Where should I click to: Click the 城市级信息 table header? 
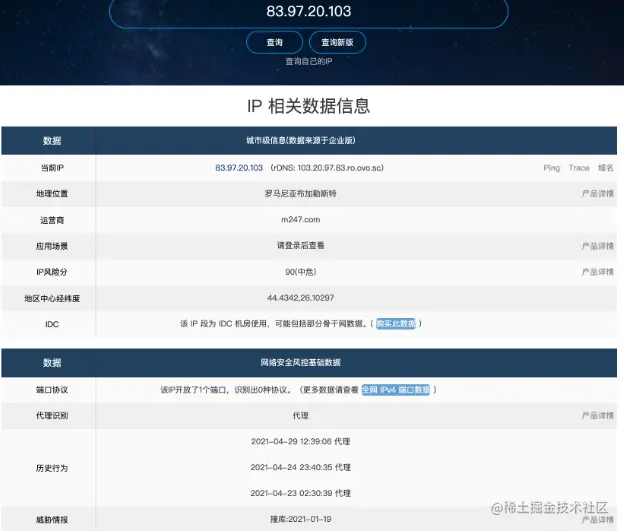click(x=300, y=141)
